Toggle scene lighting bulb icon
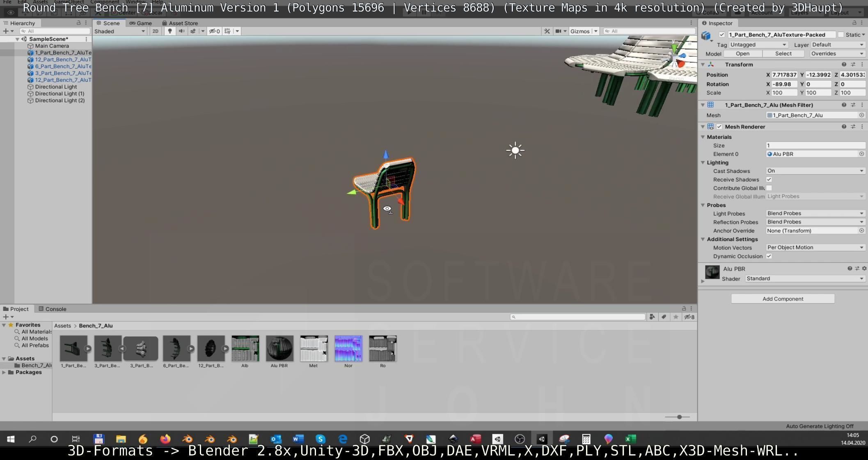 [x=170, y=31]
